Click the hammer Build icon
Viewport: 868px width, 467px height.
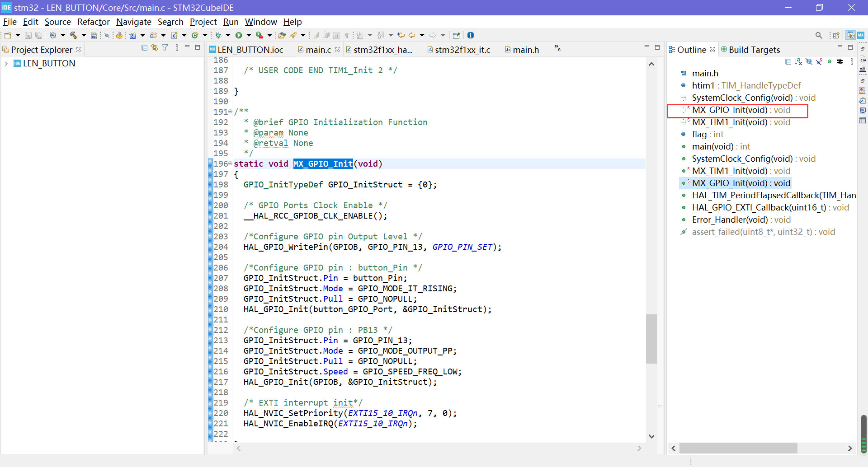73,35
